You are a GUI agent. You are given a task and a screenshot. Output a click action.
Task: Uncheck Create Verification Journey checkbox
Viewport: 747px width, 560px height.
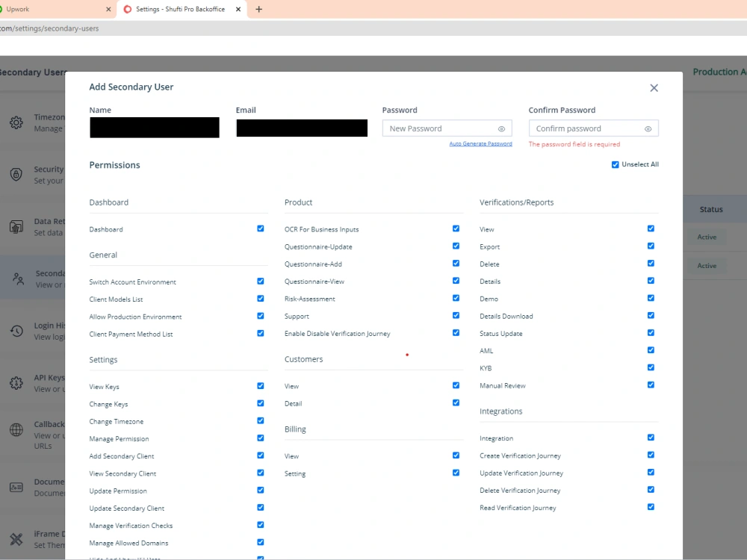pyautogui.click(x=651, y=455)
